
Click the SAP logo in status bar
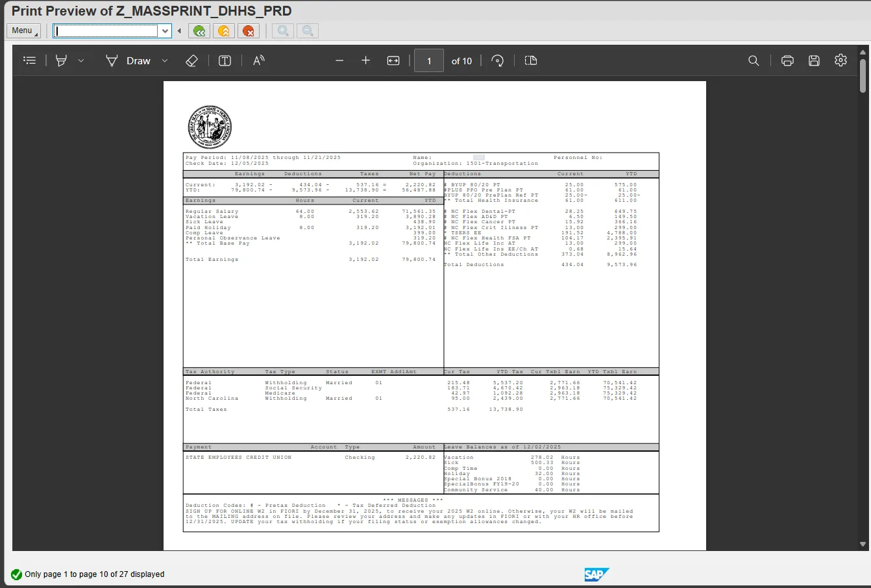596,574
